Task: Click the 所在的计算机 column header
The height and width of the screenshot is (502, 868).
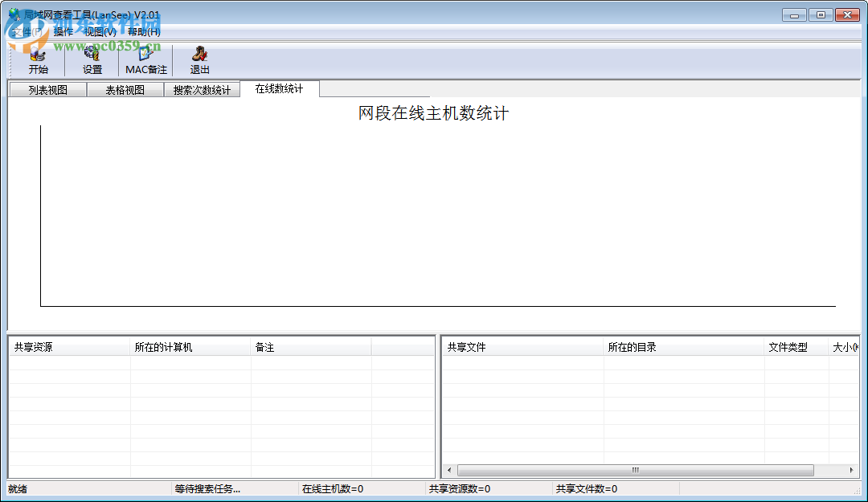Action: click(161, 345)
